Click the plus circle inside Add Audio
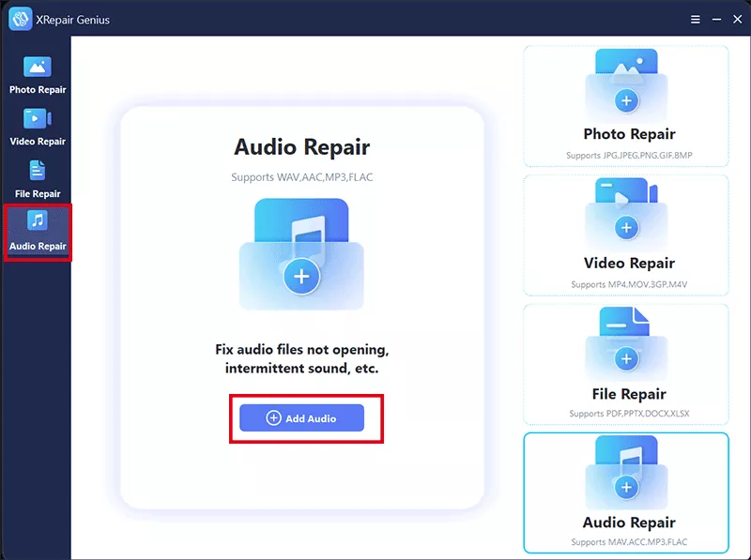 273,417
